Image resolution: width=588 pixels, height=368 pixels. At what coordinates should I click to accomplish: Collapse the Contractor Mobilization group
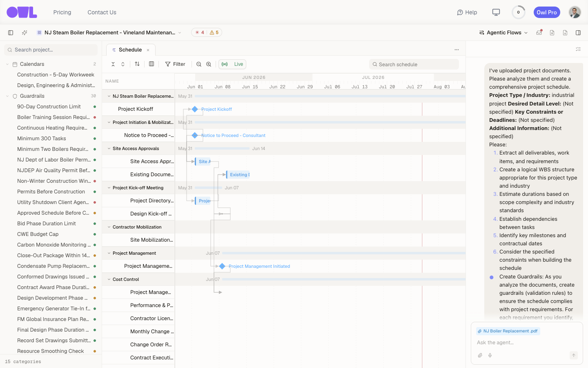[x=109, y=227]
